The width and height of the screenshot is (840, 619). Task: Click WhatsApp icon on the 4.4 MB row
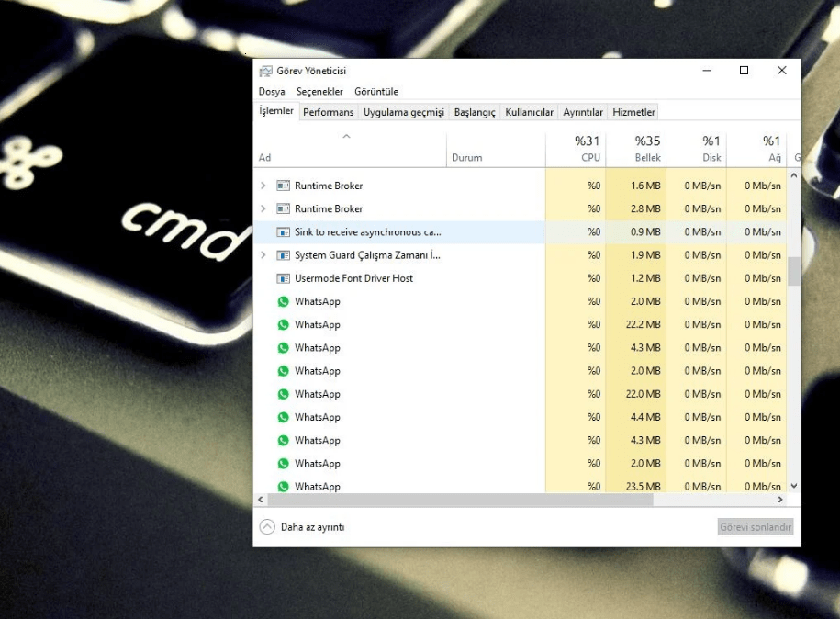point(284,417)
